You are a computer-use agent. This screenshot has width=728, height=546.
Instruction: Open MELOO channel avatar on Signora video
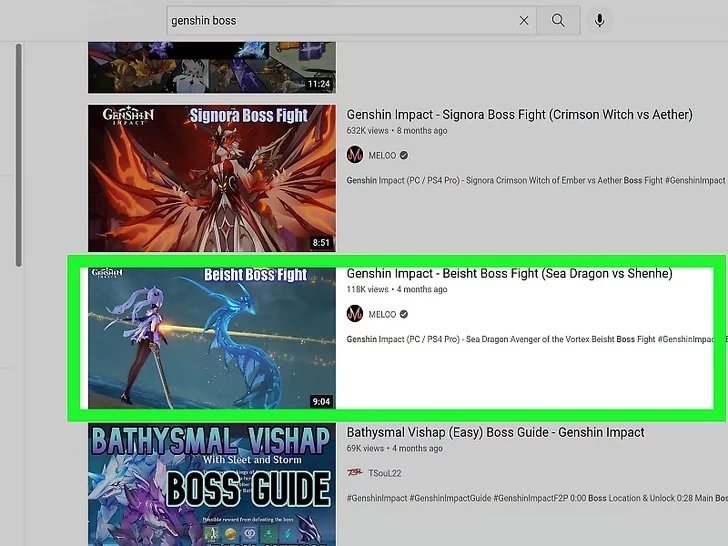click(x=355, y=155)
